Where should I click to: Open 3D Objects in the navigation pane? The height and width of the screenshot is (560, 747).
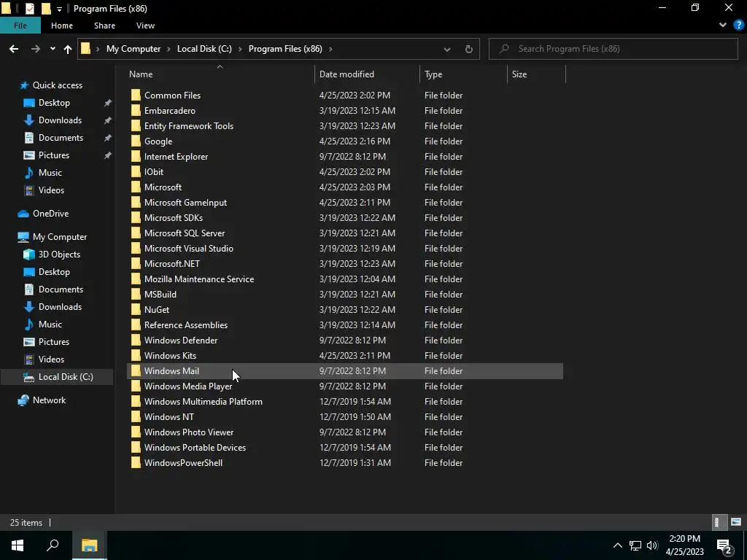[59, 254]
